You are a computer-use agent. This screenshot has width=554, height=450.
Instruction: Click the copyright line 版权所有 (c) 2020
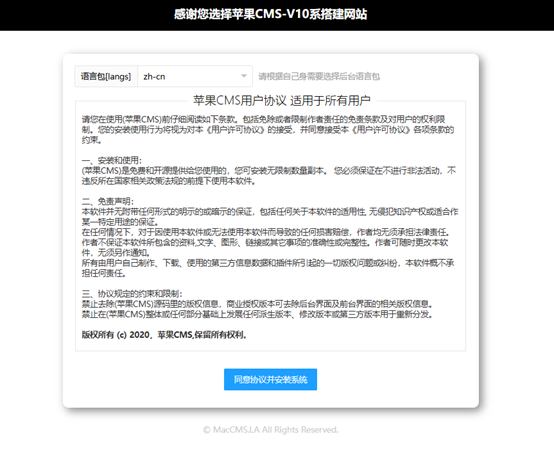pos(164,334)
